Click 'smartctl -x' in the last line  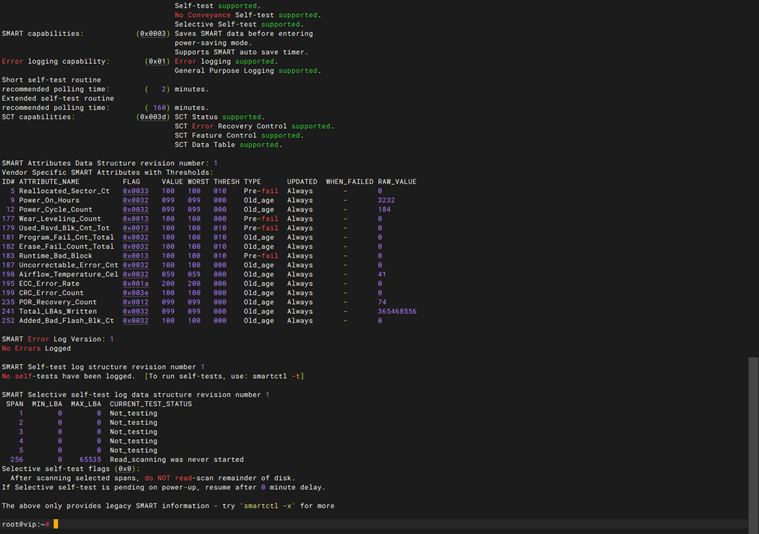tap(269, 506)
